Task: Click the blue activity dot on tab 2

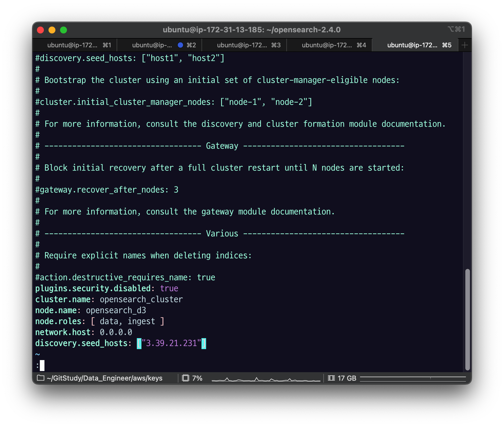Action: click(180, 45)
